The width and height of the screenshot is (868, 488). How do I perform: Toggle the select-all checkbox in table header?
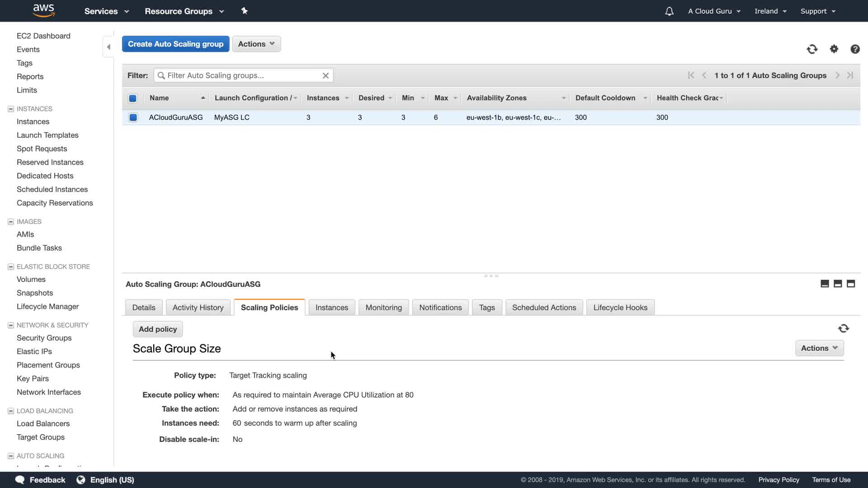[x=133, y=98]
